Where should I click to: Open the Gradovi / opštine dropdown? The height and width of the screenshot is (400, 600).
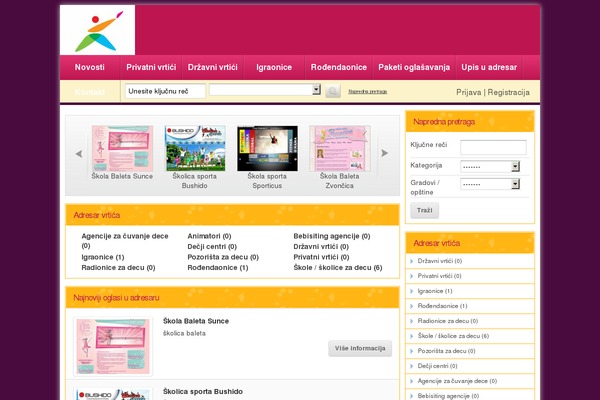(x=490, y=184)
